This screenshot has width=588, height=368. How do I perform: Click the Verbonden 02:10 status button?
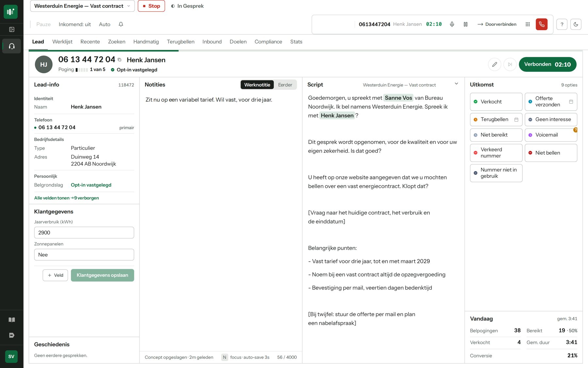click(547, 64)
